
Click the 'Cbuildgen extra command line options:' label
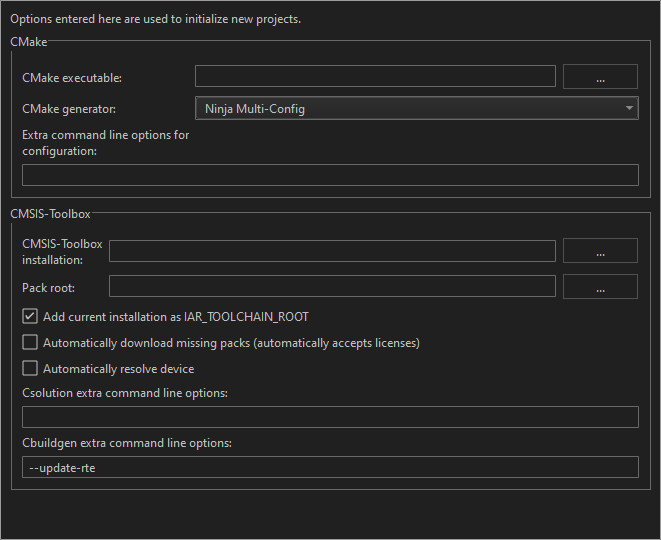click(127, 443)
